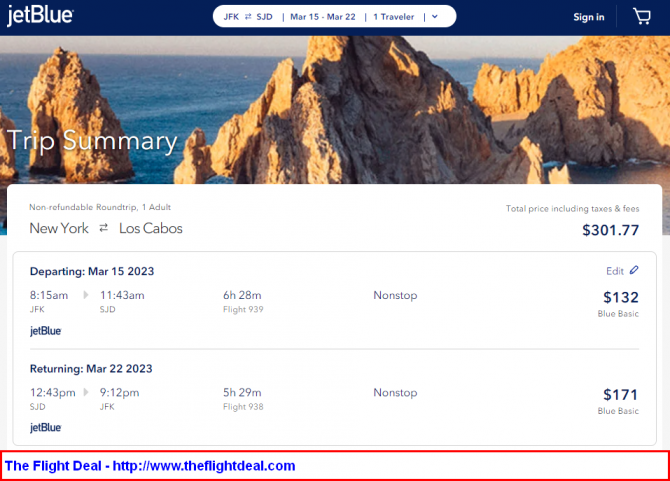Click the Sign in link
Viewport: 670px width, 481px height.
coord(588,17)
